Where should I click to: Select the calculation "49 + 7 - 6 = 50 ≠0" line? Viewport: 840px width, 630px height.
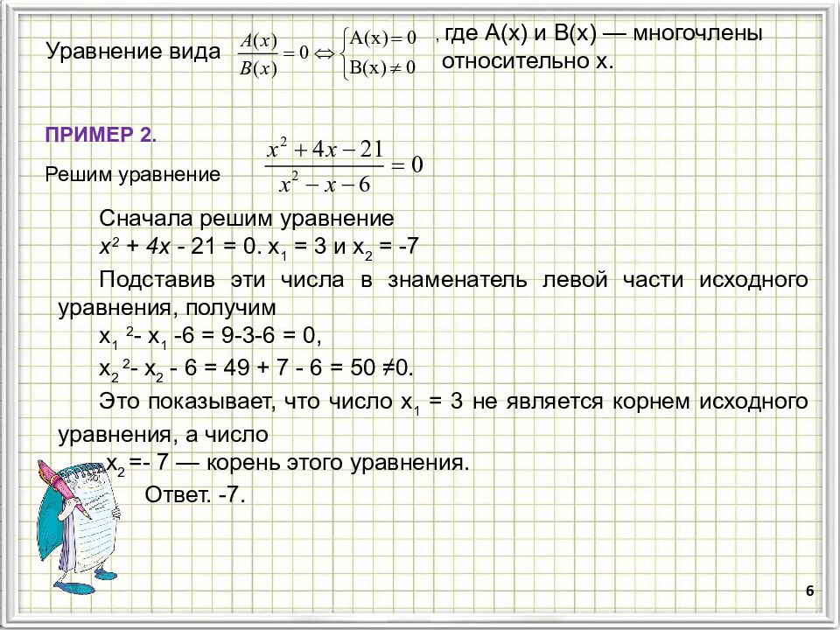point(255,367)
